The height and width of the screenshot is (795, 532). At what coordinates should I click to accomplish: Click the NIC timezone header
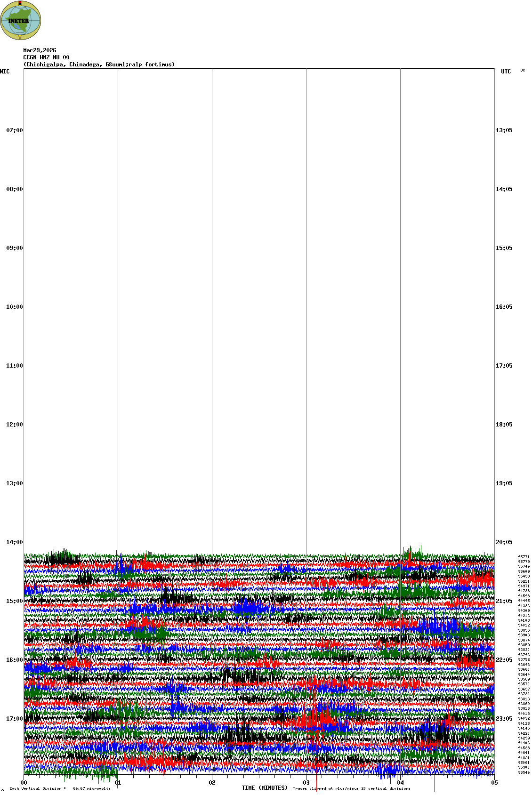pos(5,72)
